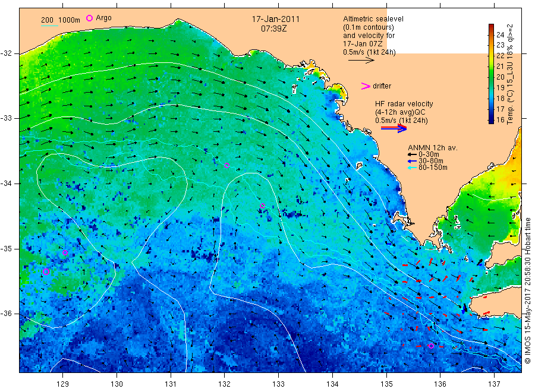Click the cyan line under 200 in the legend

coord(49,26)
